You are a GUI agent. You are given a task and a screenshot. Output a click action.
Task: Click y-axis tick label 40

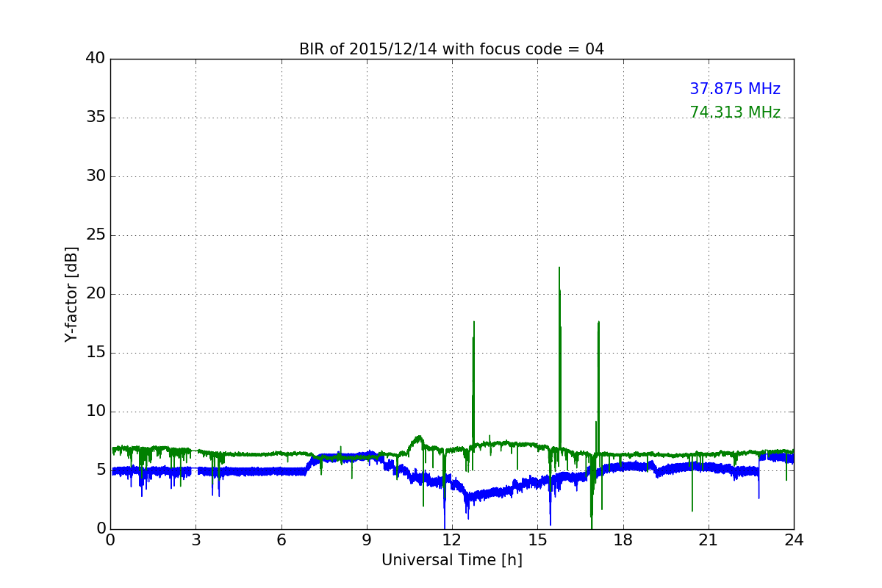(96, 59)
